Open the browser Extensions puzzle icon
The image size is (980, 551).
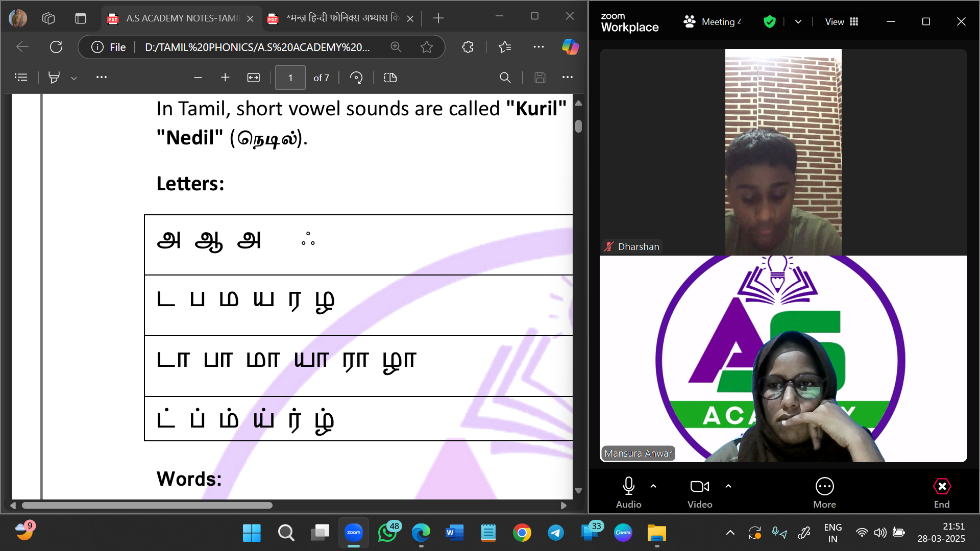(468, 47)
